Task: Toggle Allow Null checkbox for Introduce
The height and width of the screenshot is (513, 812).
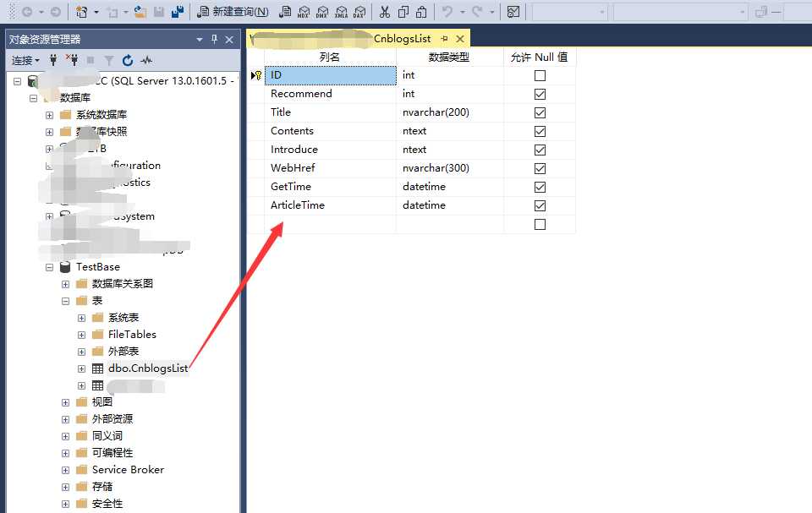Action: pyautogui.click(x=540, y=150)
